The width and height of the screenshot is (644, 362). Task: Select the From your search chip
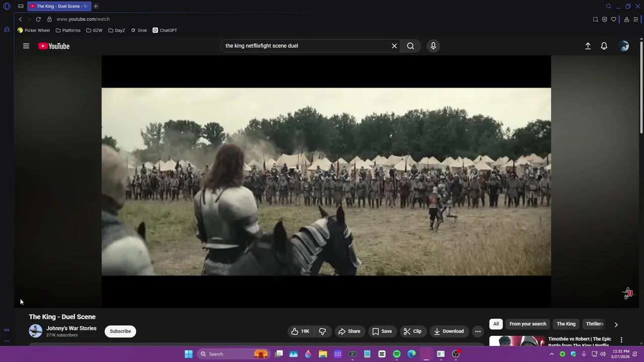[528, 324]
